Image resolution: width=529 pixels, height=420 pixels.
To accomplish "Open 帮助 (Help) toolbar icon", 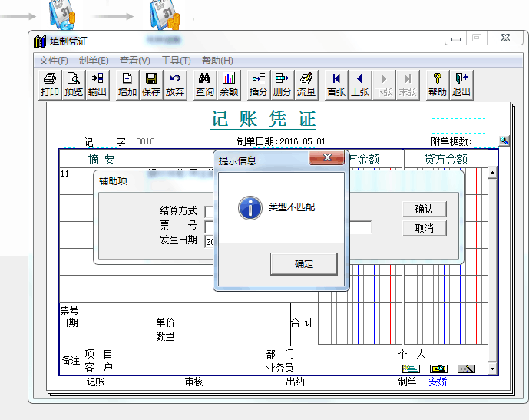I will click(x=438, y=84).
